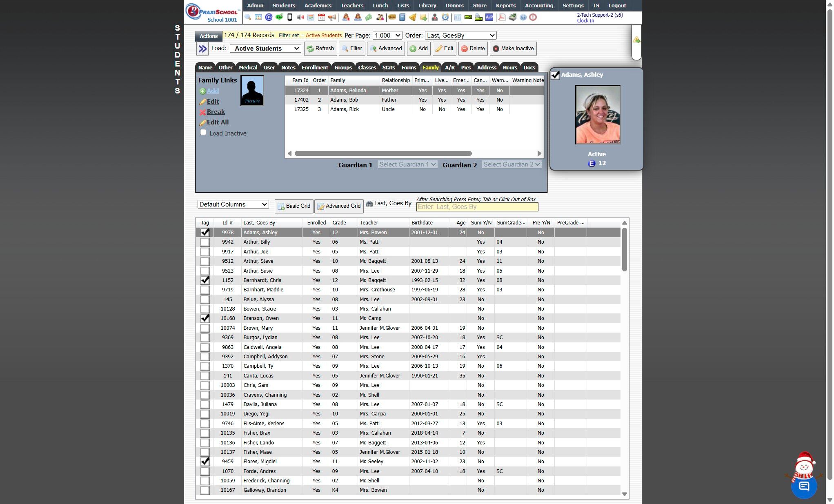834x504 pixels.
Task: Click the mobile phone icon
Action: [289, 17]
